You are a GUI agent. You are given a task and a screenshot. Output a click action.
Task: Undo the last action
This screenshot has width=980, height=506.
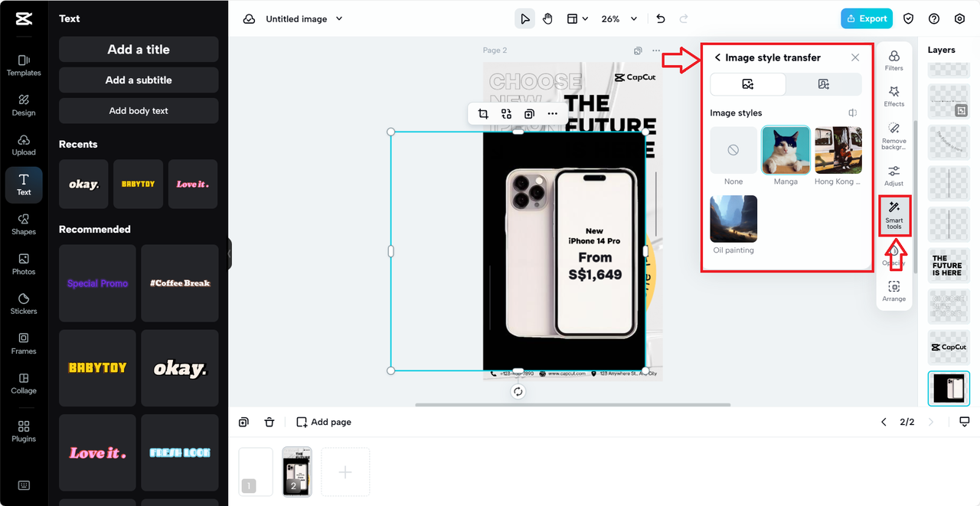(x=661, y=19)
